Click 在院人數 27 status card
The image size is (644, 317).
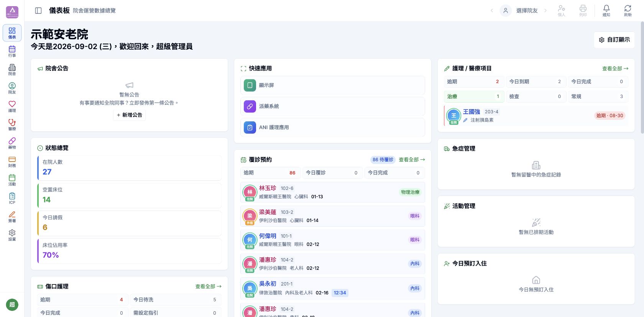click(x=130, y=168)
